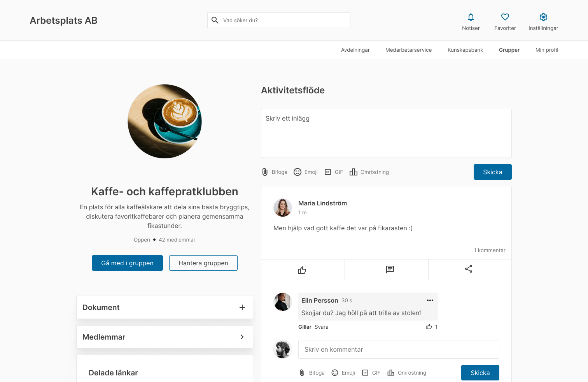Screen dimensions: 588x382
Task: Click the comment icon under Maria's post
Action: pyautogui.click(x=390, y=270)
